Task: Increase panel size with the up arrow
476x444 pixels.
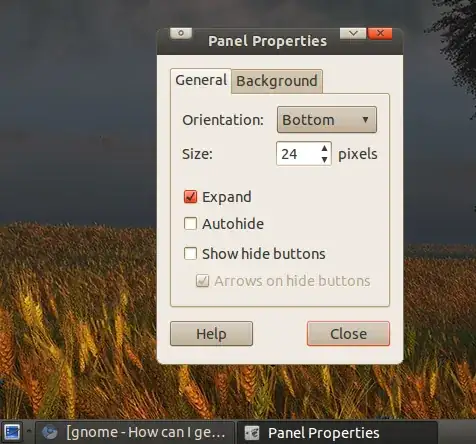Action: pos(324,148)
